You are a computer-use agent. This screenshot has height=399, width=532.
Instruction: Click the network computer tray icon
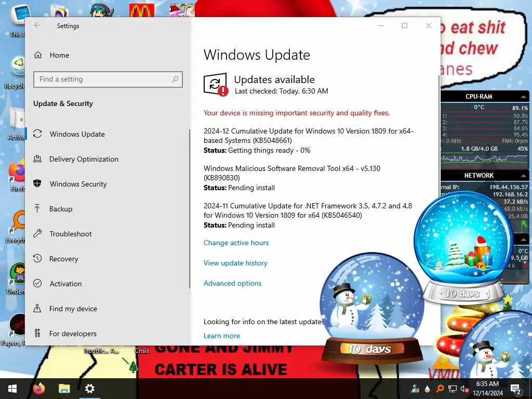[x=453, y=389]
